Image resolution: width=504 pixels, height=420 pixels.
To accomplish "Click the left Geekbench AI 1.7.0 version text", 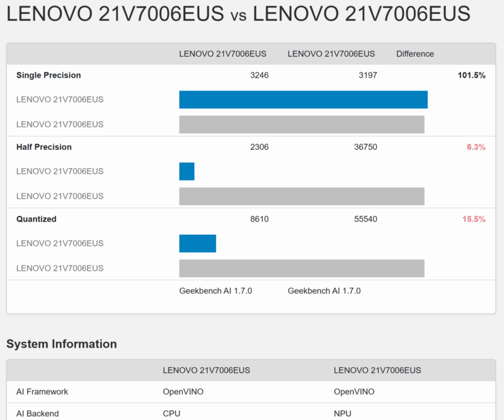I will (215, 291).
